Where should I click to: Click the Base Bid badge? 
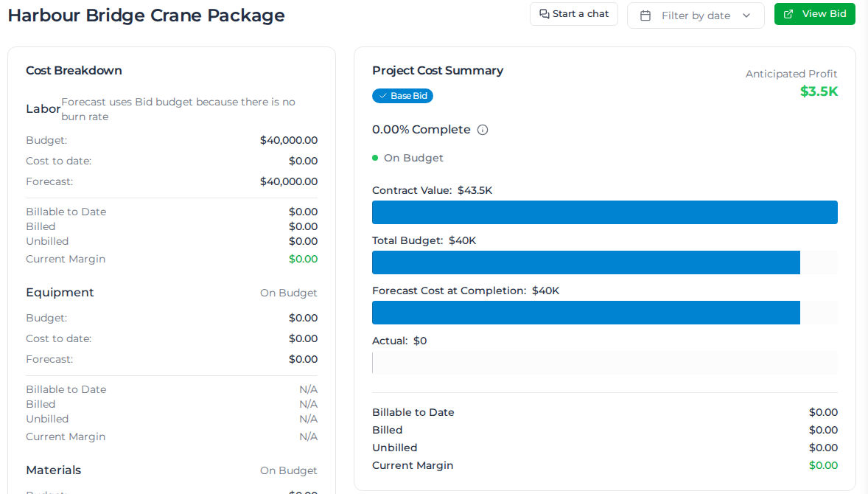click(x=402, y=96)
